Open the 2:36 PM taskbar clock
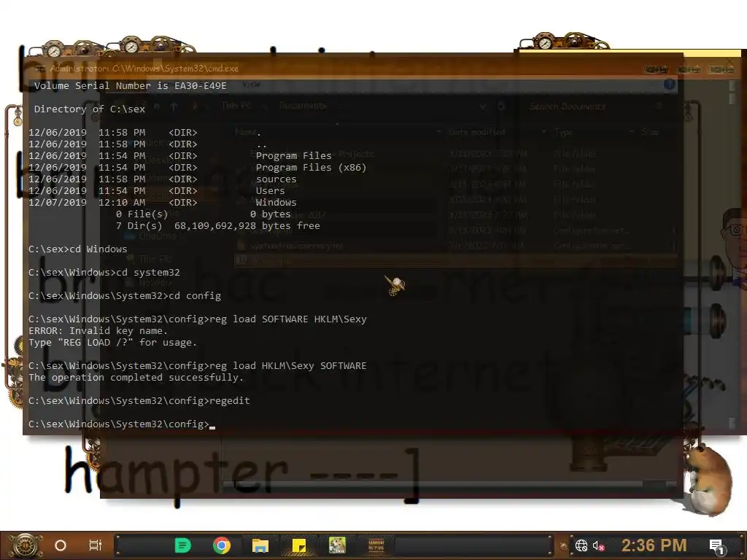 coord(654,545)
